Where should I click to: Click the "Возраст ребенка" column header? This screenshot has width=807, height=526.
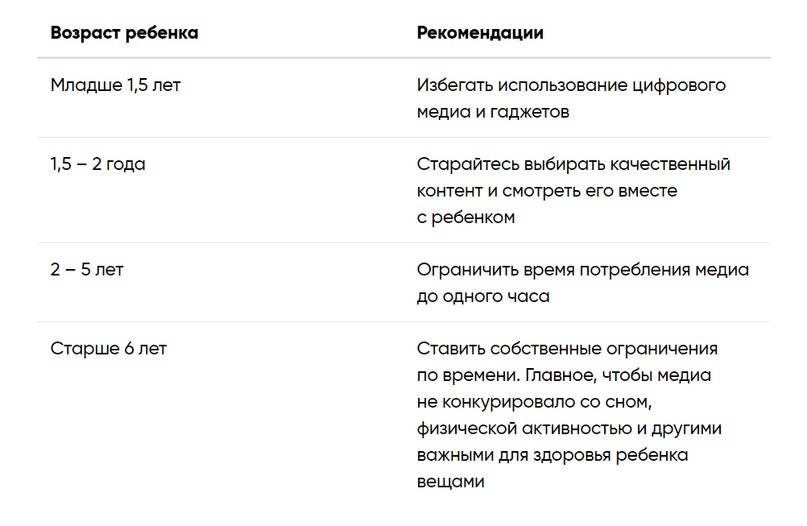124,33
